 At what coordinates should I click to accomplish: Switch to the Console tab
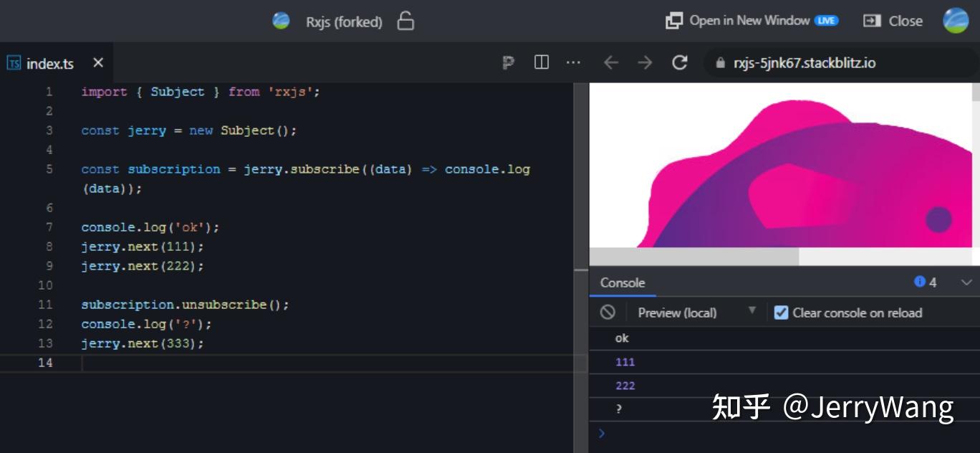[x=623, y=282]
